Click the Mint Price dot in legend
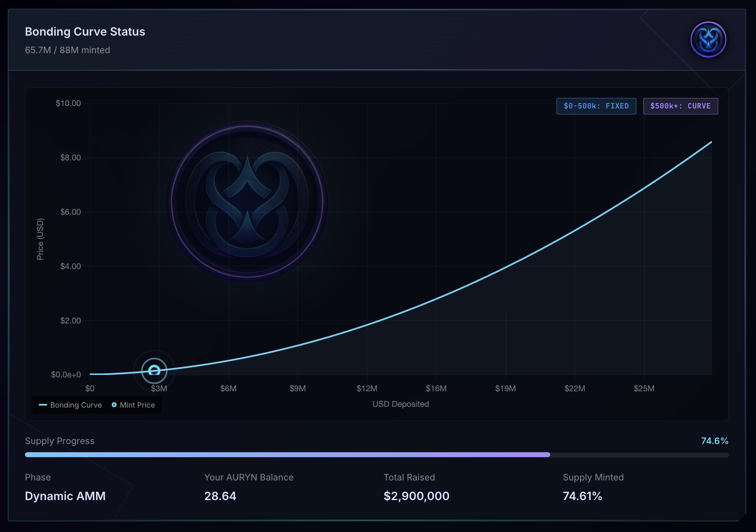756x532 pixels. pos(114,405)
